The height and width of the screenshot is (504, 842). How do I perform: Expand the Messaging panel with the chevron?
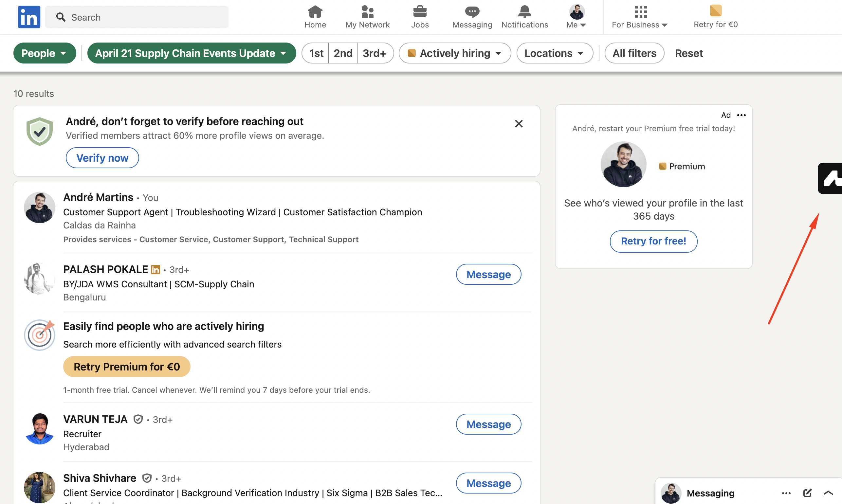click(x=828, y=493)
